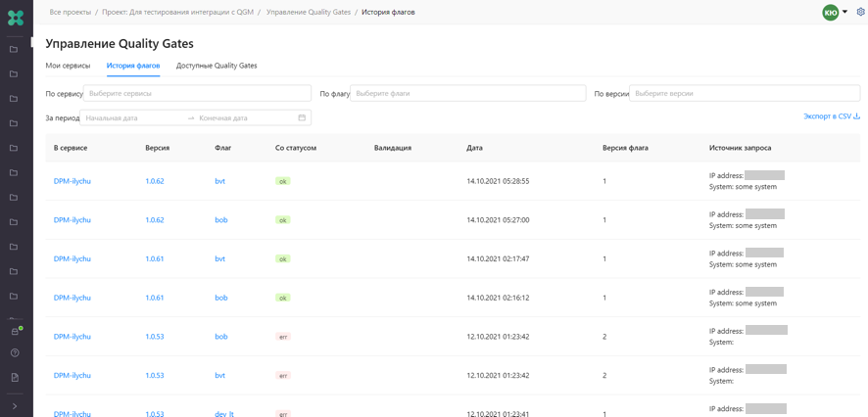Click the 'Конечная дата' input field
868x417 pixels.
tap(245, 117)
